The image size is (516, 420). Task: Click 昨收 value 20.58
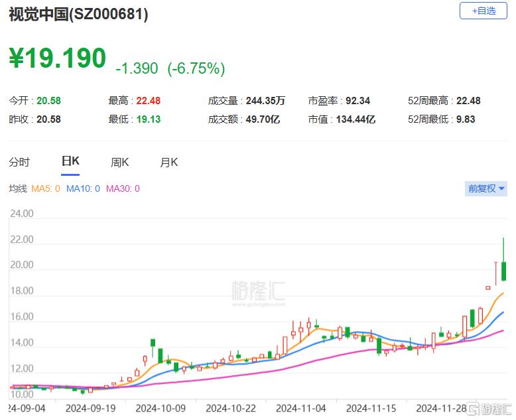click(48, 119)
